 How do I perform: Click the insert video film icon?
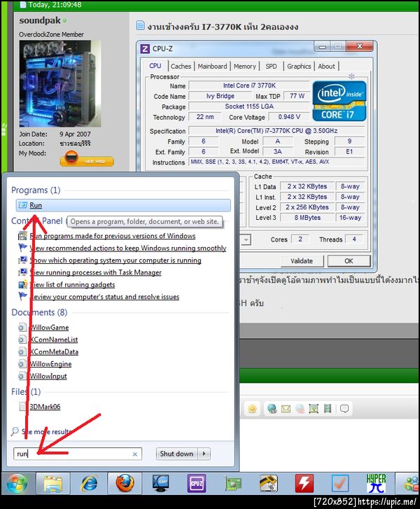pyautogui.click(x=328, y=408)
